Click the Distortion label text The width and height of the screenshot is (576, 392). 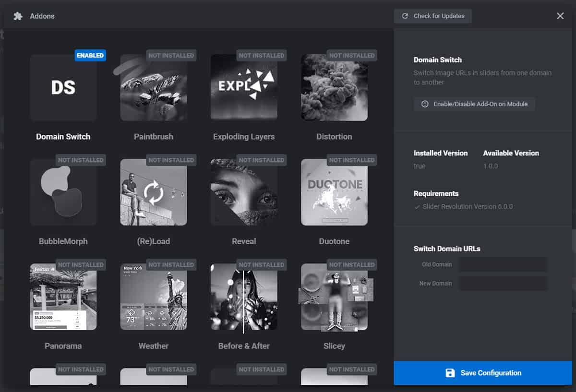[334, 137]
